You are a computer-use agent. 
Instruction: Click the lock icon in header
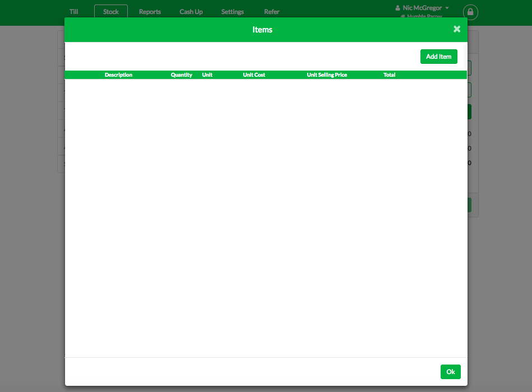coord(470,12)
